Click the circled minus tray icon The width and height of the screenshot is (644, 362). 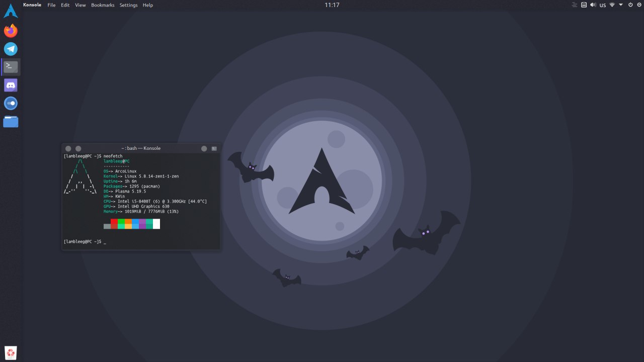[x=639, y=5]
